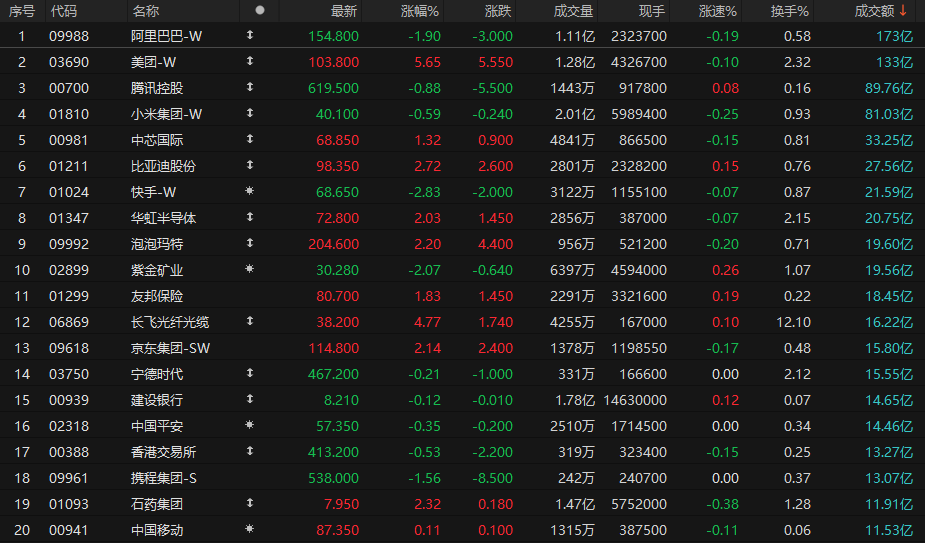Select stock name 建设银行
This screenshot has width=925, height=543.
click(x=157, y=400)
